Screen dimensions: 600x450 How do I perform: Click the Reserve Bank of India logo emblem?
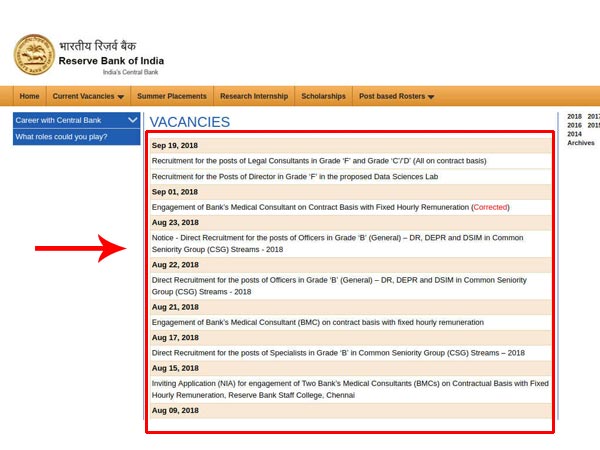tap(34, 55)
